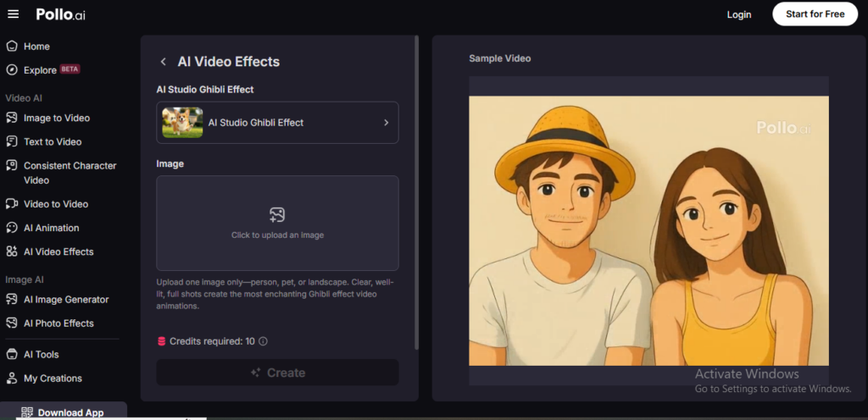
Task: Select the Image to Video icon
Action: [x=12, y=118]
